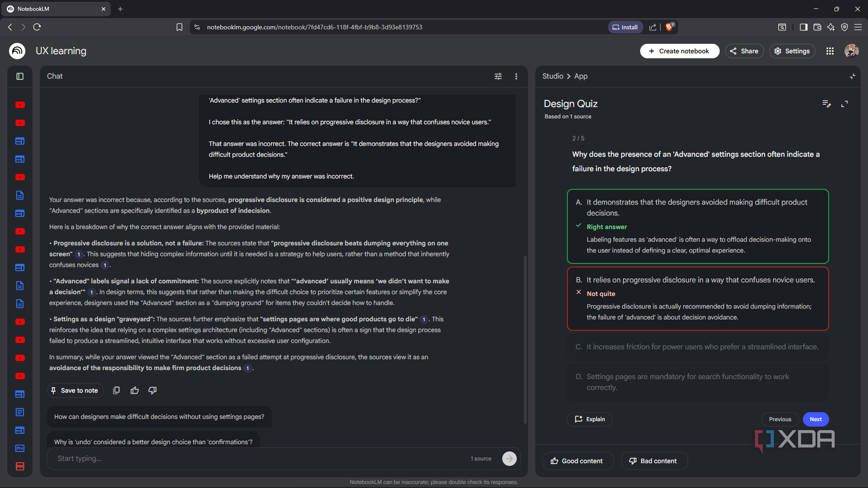Give thumbs down on the chat response
This screenshot has width=868, height=488.
(x=152, y=390)
